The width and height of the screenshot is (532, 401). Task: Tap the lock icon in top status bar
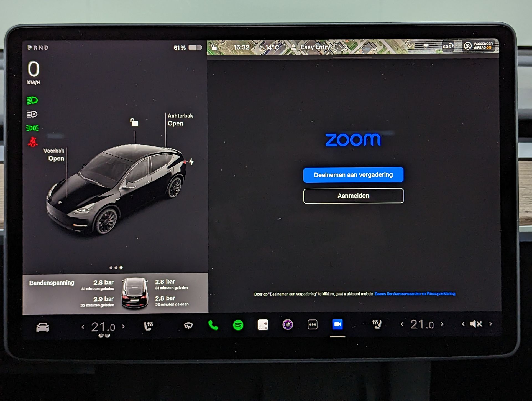coord(214,47)
